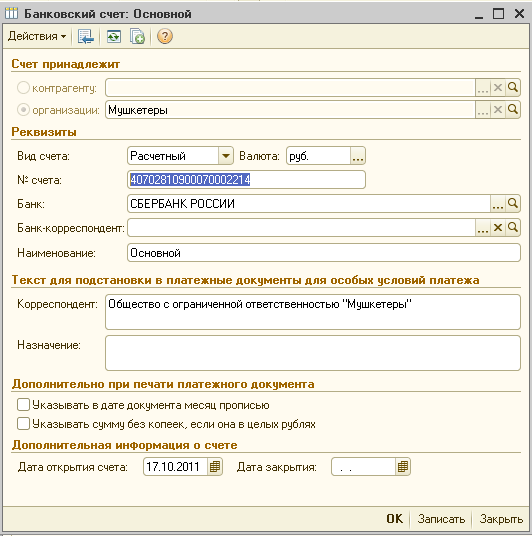532x536 pixels.
Task: Open Валюта selection ellipsis button
Action: tap(358, 156)
